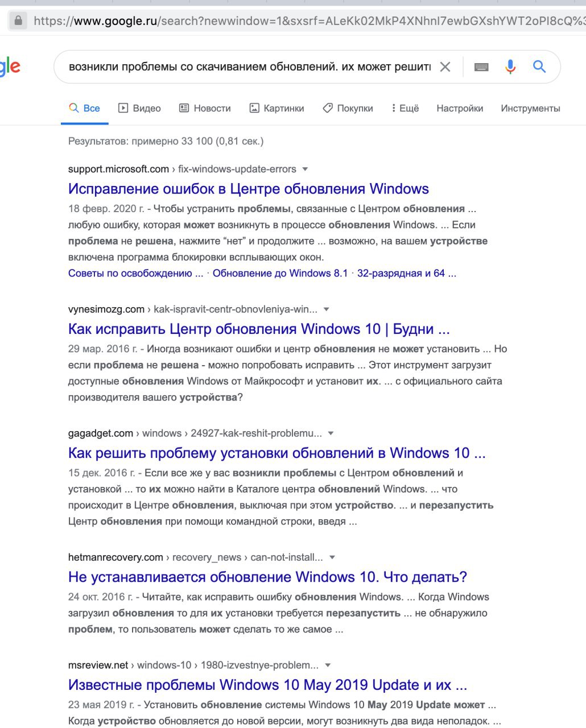
Task: Open Настройки search settings
Action: click(x=460, y=108)
